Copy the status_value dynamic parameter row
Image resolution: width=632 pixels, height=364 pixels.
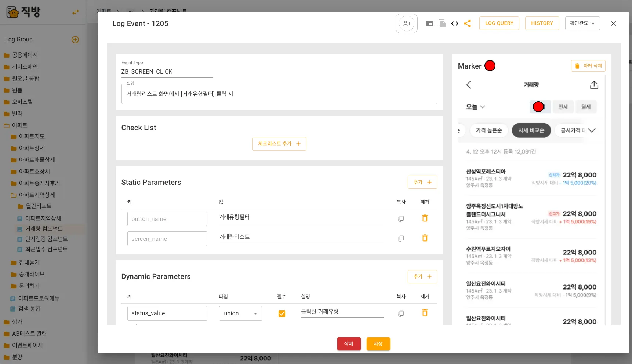pyautogui.click(x=401, y=313)
